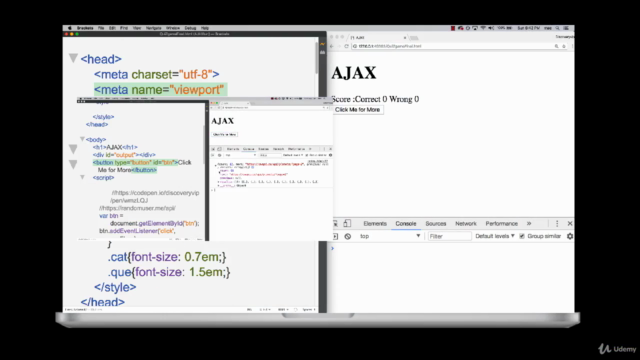Open the View menu in Brackets

click(x=137, y=28)
